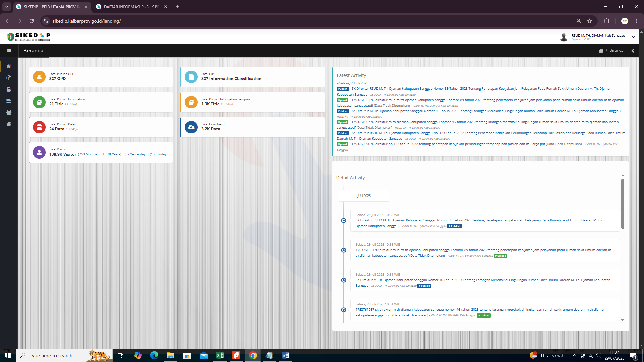
Task: Open the home icon in left sidebar
Action: (x=9, y=66)
